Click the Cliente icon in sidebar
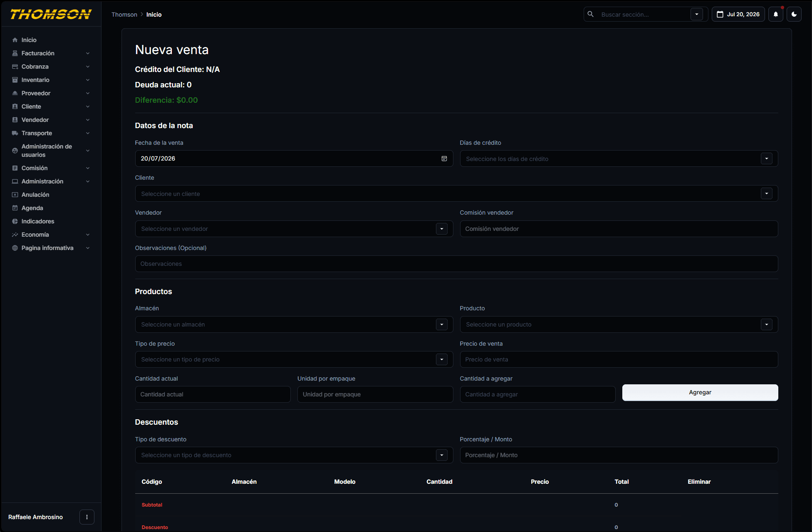The width and height of the screenshot is (812, 532). click(x=15, y=106)
